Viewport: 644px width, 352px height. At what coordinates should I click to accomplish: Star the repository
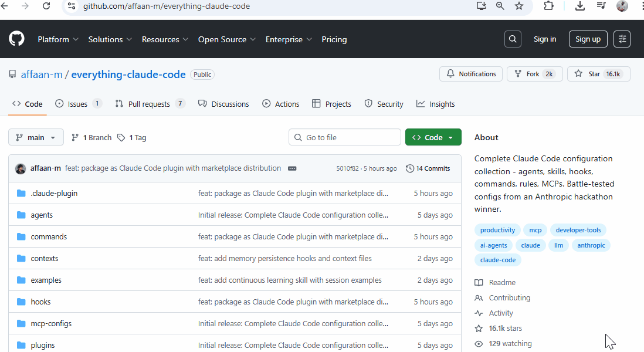[x=598, y=74]
